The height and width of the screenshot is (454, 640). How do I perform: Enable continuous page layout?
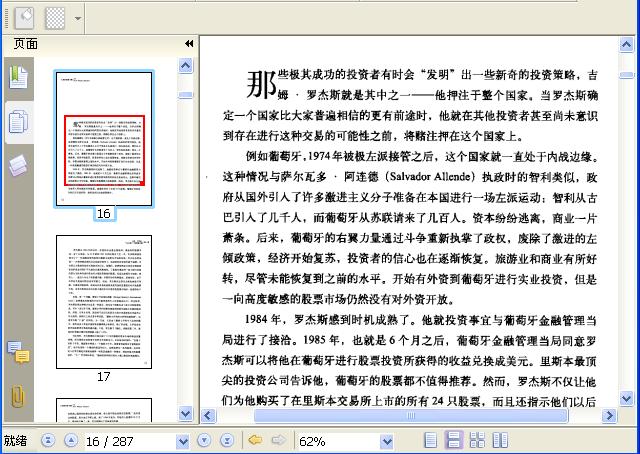(453, 441)
